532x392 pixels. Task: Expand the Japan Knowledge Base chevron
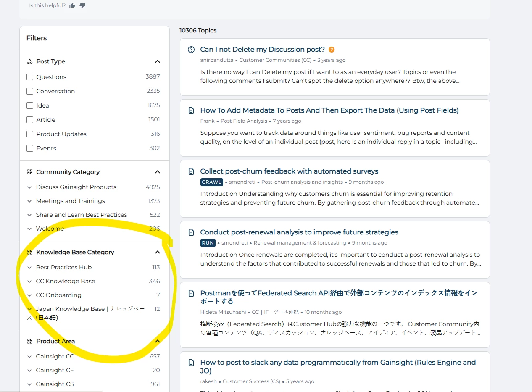tap(29, 309)
